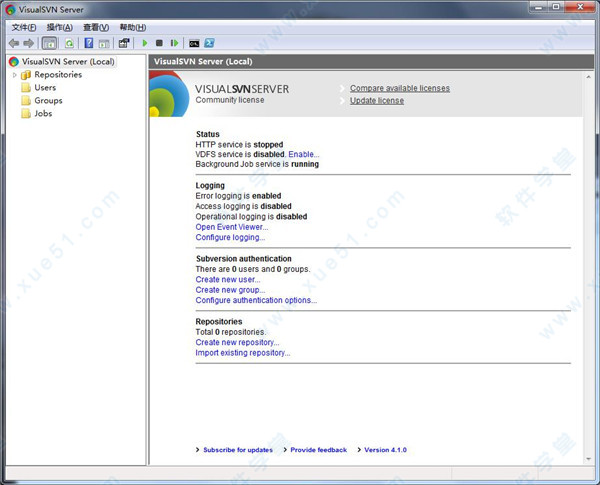Open the 文件(F) menu
600x485 pixels.
(x=24, y=27)
